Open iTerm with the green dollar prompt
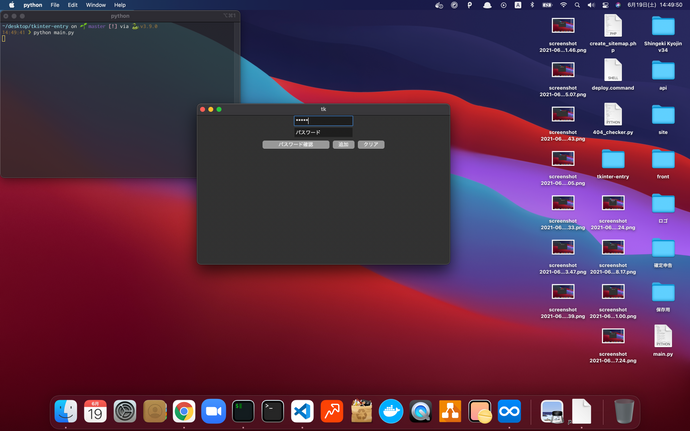Image resolution: width=690 pixels, height=431 pixels. (243, 411)
